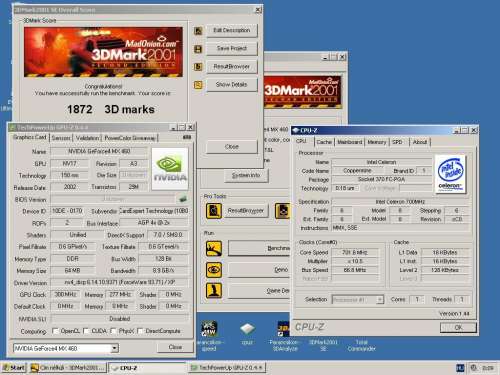This screenshot has width=500, height=375.
Task: Click the CPU-Z title bar icon
Action: click(x=296, y=130)
